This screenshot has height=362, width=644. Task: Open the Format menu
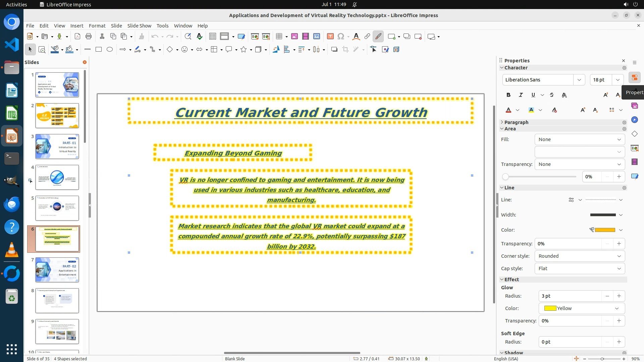point(97,25)
